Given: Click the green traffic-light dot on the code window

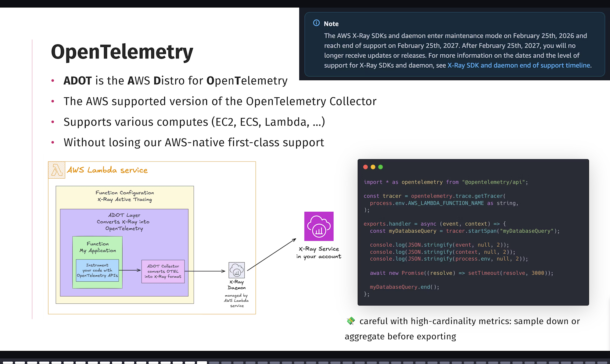Looking at the screenshot, I should coord(380,167).
